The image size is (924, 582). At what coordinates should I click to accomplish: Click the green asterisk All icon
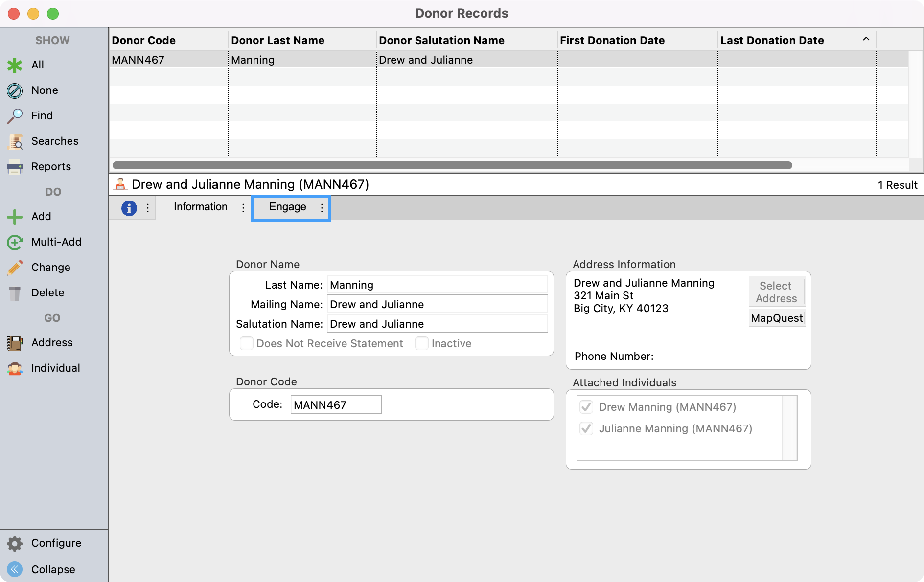[x=15, y=65]
